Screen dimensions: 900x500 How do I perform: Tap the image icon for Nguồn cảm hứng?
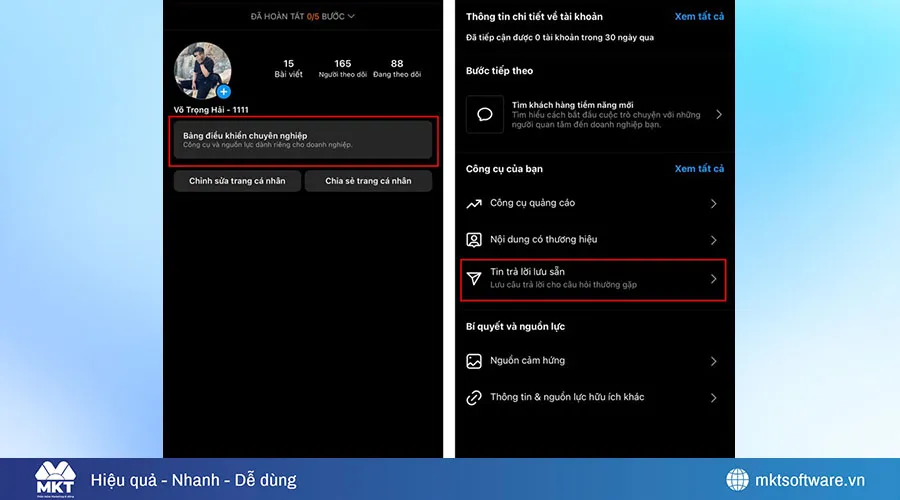click(474, 361)
